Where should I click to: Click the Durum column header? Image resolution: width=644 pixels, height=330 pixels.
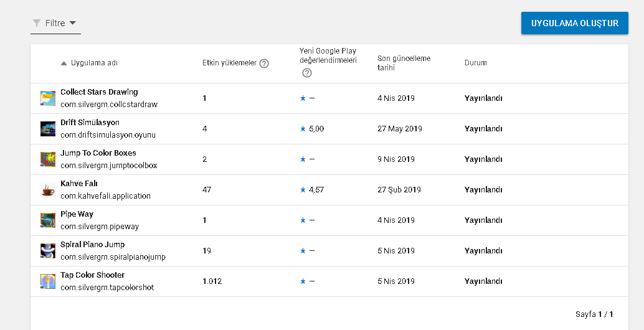coord(476,63)
